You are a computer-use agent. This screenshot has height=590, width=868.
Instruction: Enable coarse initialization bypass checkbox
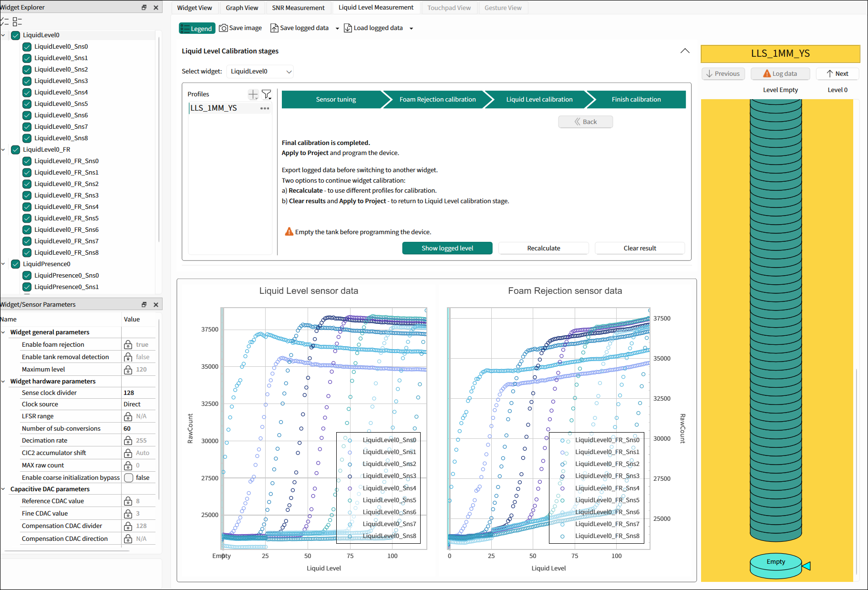(129, 478)
